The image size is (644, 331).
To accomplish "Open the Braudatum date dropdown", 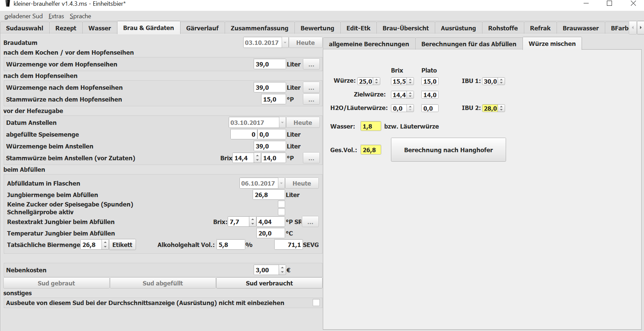I will (x=285, y=43).
